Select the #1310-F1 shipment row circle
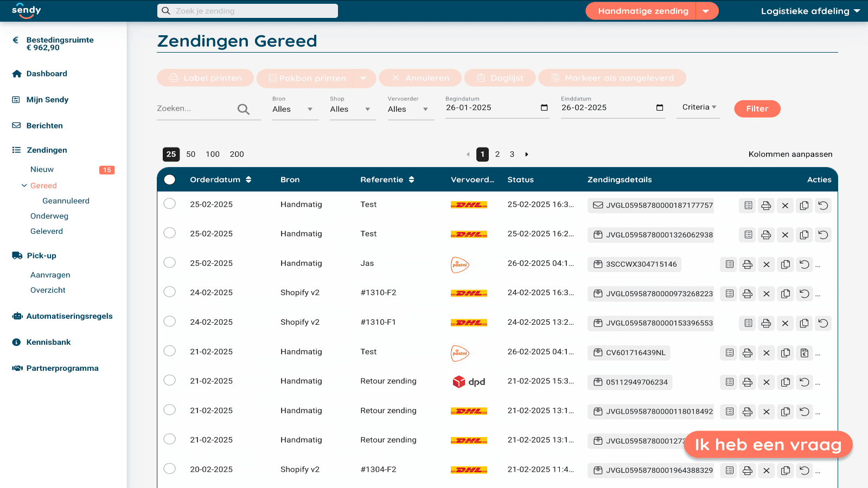 click(x=169, y=321)
